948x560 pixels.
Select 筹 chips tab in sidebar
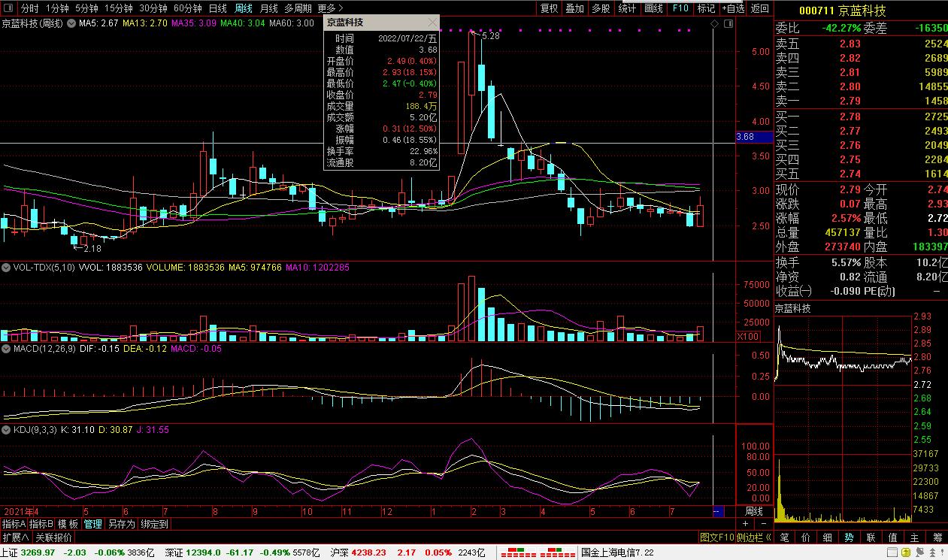(937, 537)
